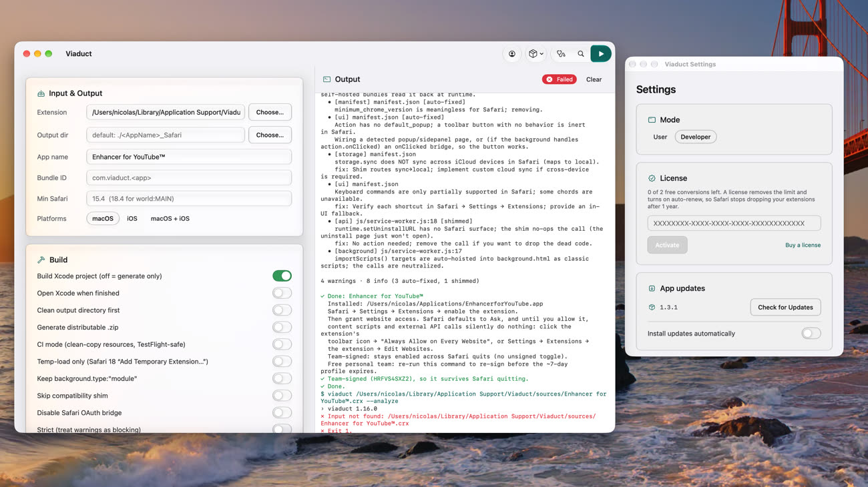This screenshot has width=868, height=487.
Task: Enable Open Xcode when finished
Action: pos(282,293)
